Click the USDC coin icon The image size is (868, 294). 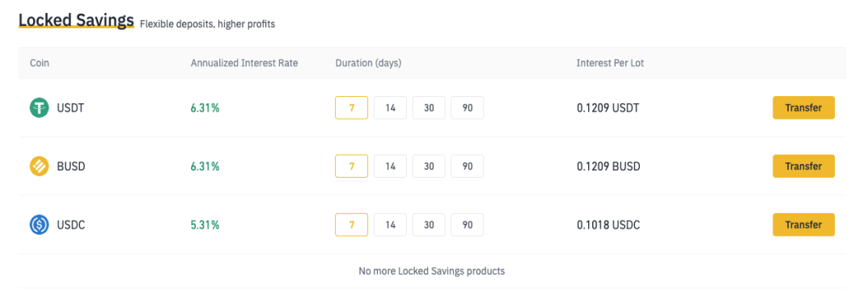coord(40,225)
